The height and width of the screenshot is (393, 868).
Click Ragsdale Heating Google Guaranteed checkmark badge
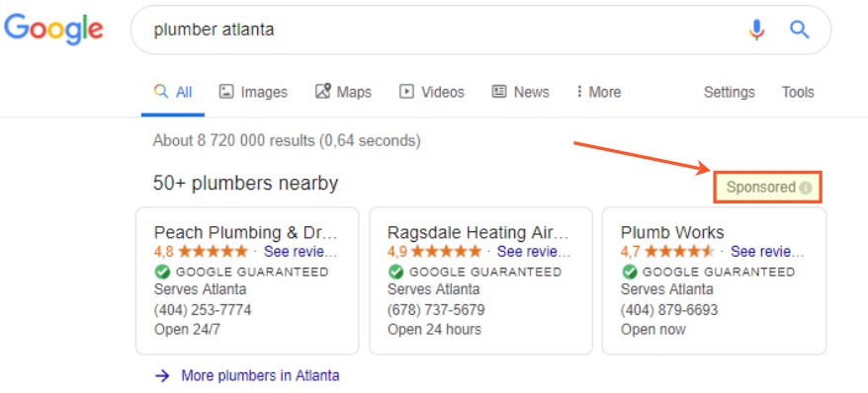coord(395,272)
